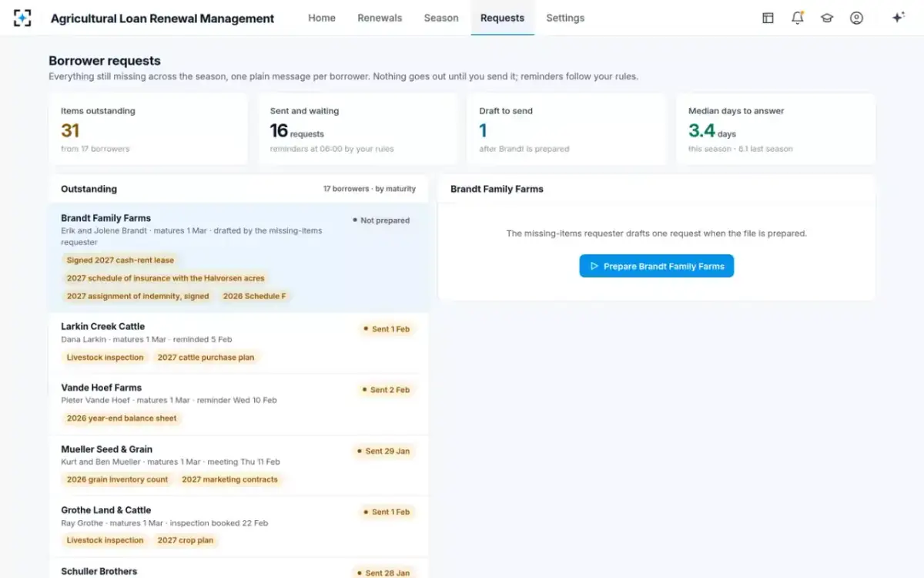Click the 2027 cattle purchase plan tag
The height and width of the screenshot is (578, 924).
(206, 358)
